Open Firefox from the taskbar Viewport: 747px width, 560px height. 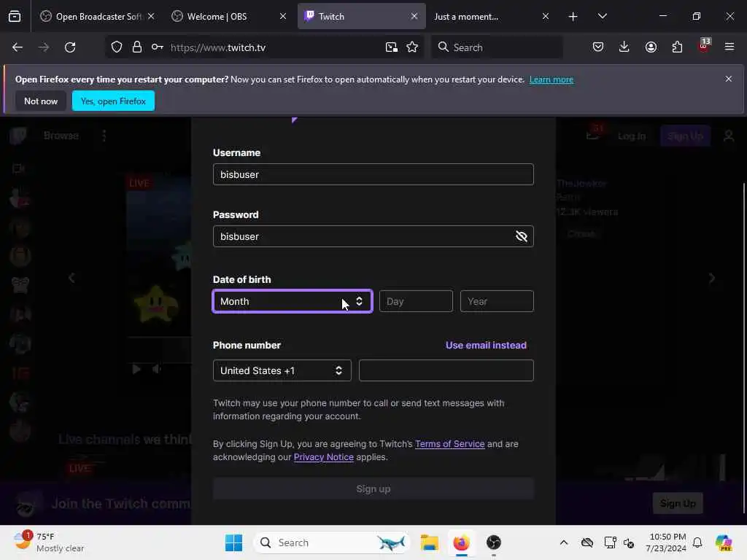pyautogui.click(x=461, y=542)
